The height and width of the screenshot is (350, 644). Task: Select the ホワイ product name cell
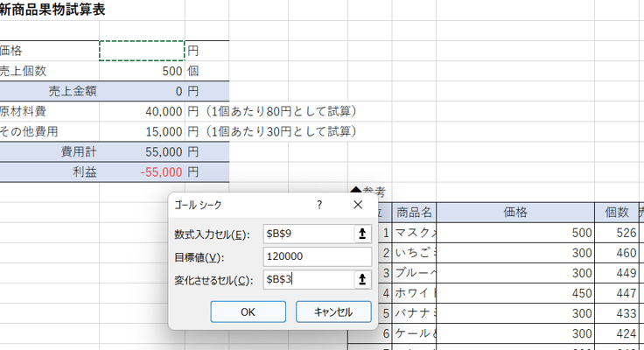414,293
